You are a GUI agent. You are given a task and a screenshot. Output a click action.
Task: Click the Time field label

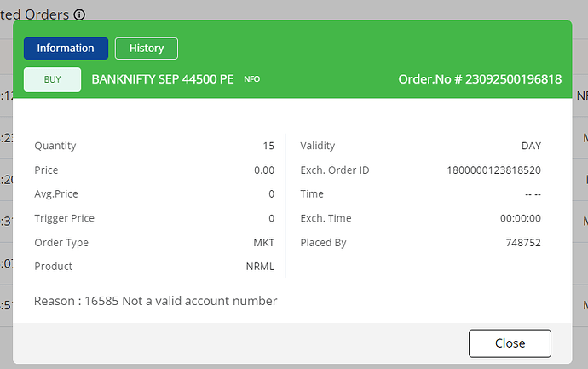click(x=312, y=194)
